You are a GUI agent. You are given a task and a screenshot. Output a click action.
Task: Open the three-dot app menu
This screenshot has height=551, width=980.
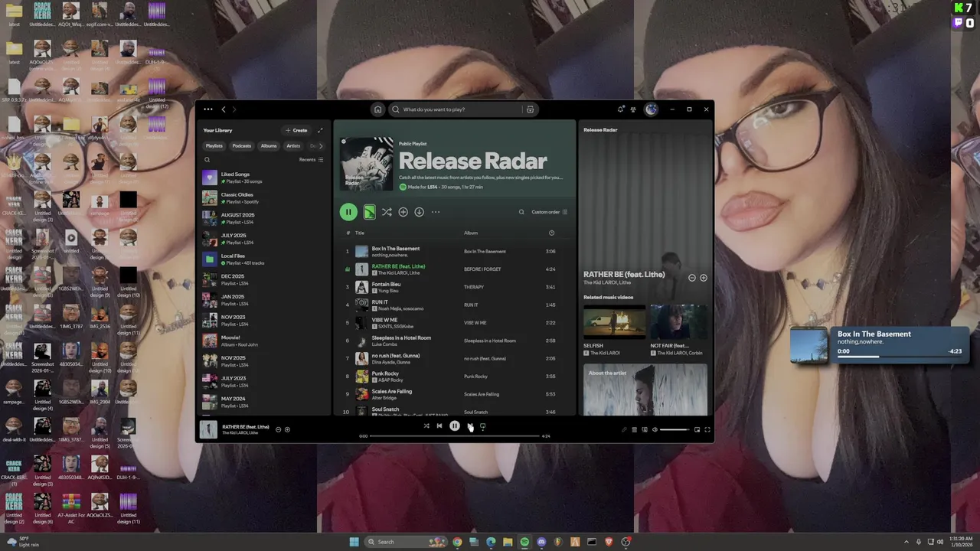[208, 109]
